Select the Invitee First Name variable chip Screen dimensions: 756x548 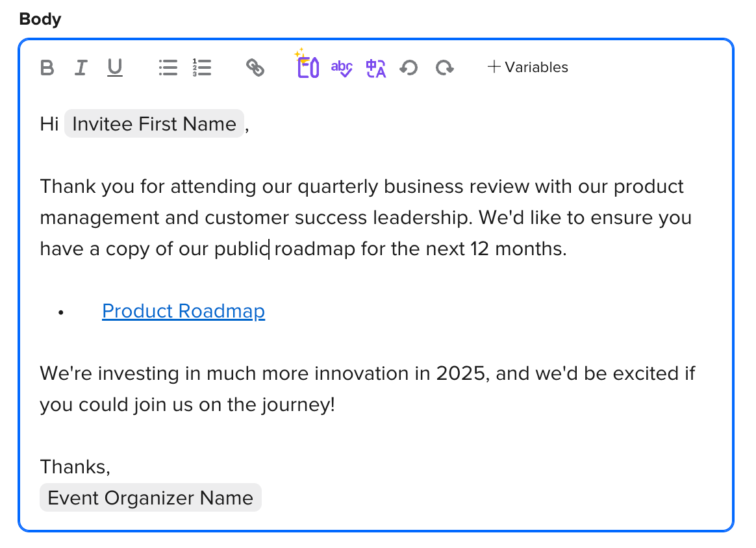(154, 124)
